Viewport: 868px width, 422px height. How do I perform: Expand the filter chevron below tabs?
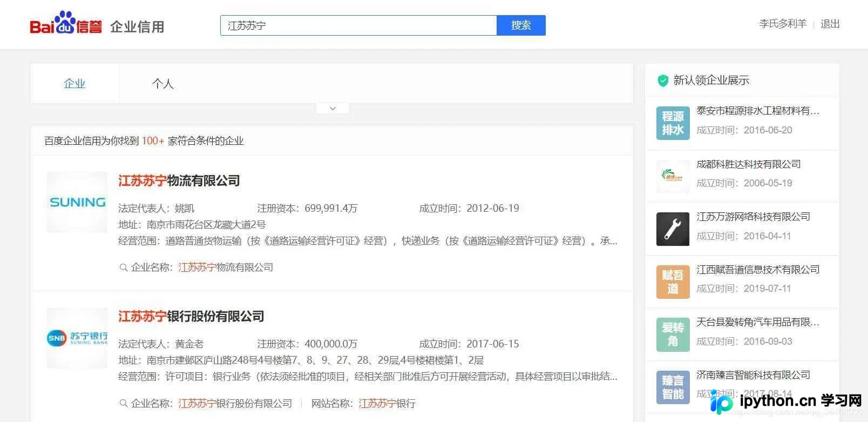tap(333, 109)
